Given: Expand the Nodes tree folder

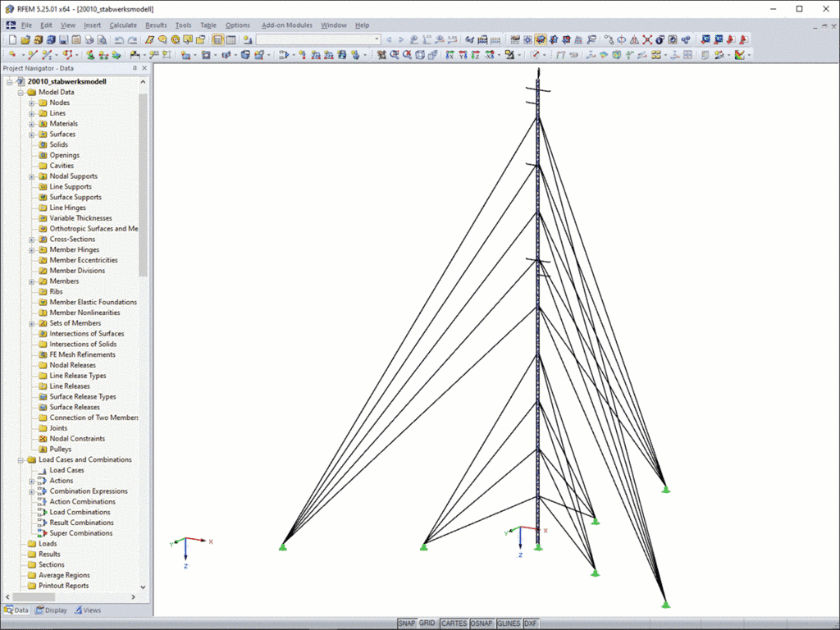Looking at the screenshot, I should coord(32,103).
